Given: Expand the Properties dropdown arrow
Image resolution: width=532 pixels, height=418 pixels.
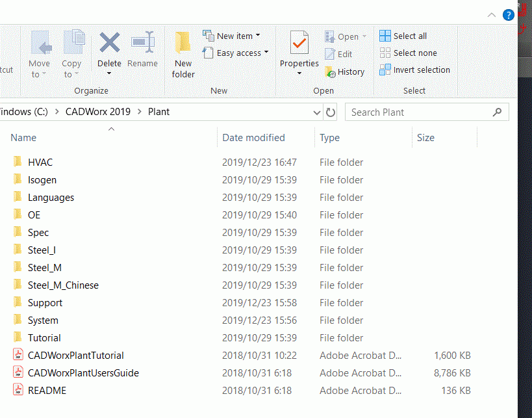Looking at the screenshot, I should 299,73.
